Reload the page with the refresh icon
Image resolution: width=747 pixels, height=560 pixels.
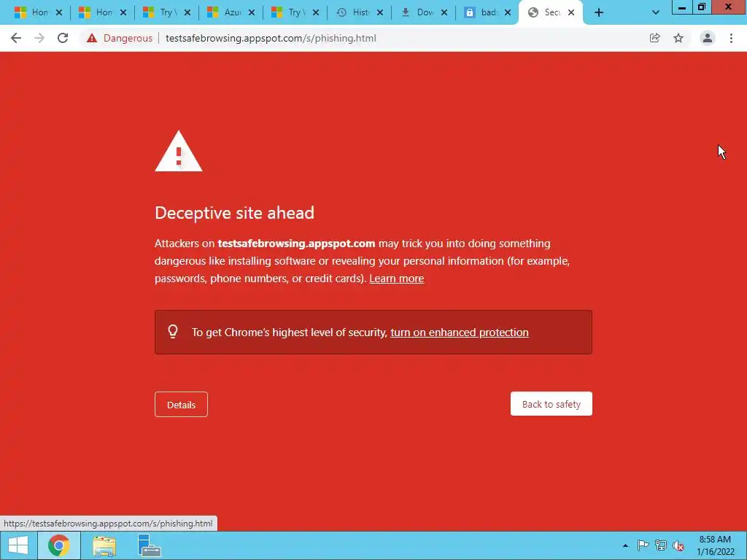[x=63, y=38]
